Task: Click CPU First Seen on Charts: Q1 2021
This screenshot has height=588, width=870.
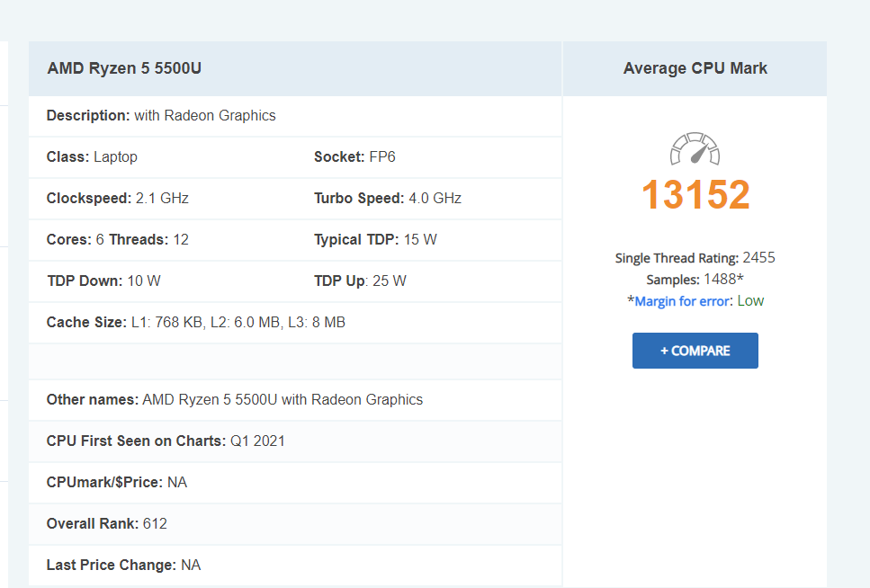Action: [x=166, y=441]
